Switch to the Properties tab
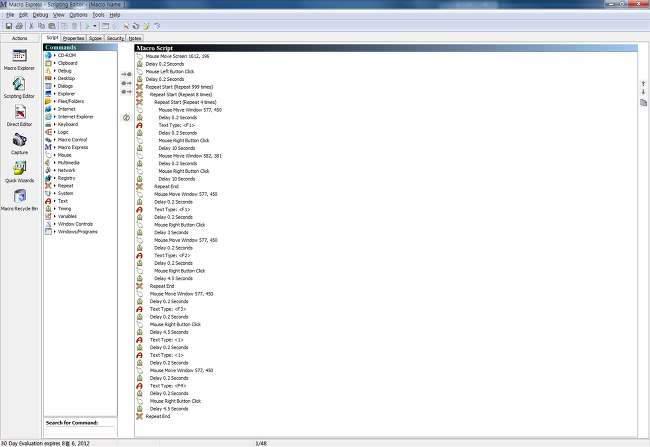 pyautogui.click(x=74, y=38)
